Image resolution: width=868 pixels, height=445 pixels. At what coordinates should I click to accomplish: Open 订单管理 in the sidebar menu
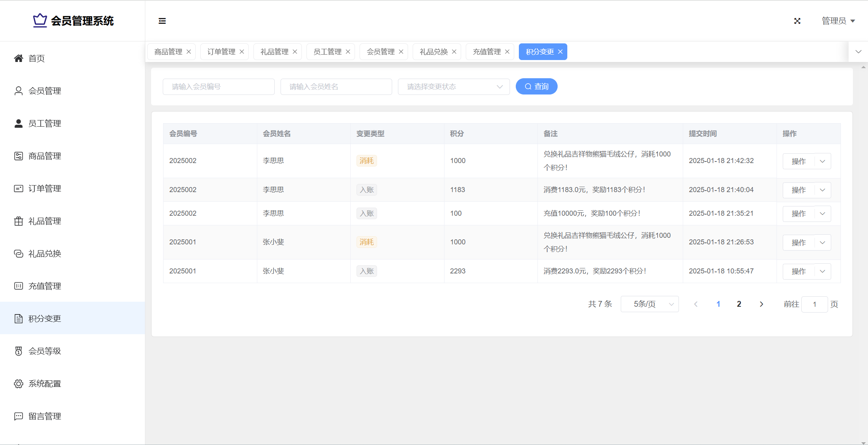(x=45, y=189)
